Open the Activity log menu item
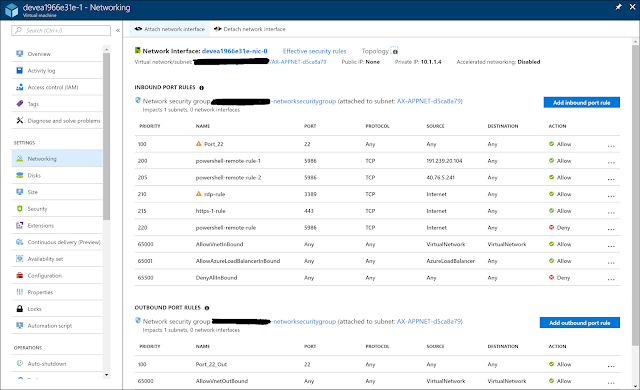The image size is (640, 390). tap(57, 70)
